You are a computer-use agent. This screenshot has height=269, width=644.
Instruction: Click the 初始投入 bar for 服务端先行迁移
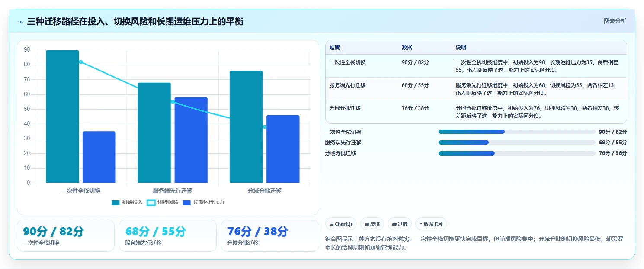pos(154,133)
